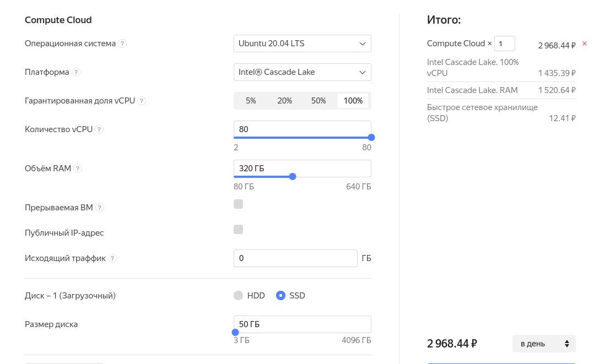Open the Ubuntu 20.04 LTS dropdown
The width and height of the screenshot is (594, 364).
(x=303, y=44)
